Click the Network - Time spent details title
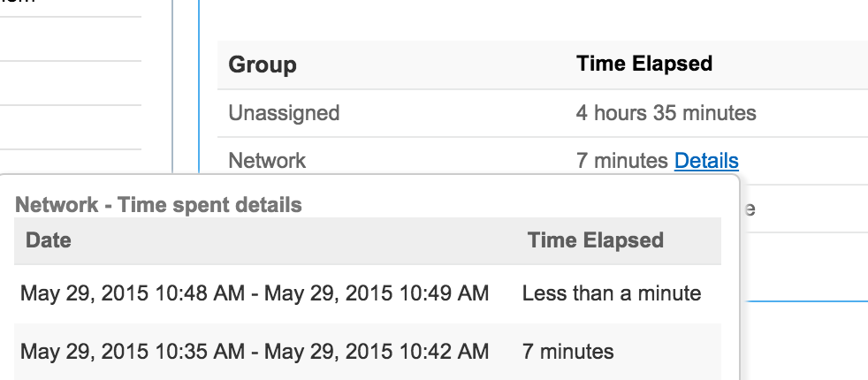Image resolution: width=868 pixels, height=380 pixels. click(x=159, y=205)
